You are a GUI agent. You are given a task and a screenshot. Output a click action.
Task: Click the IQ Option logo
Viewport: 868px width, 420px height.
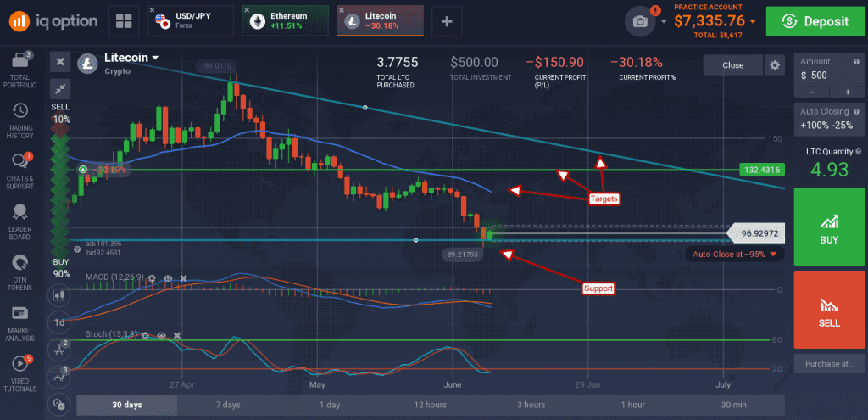[x=53, y=21]
